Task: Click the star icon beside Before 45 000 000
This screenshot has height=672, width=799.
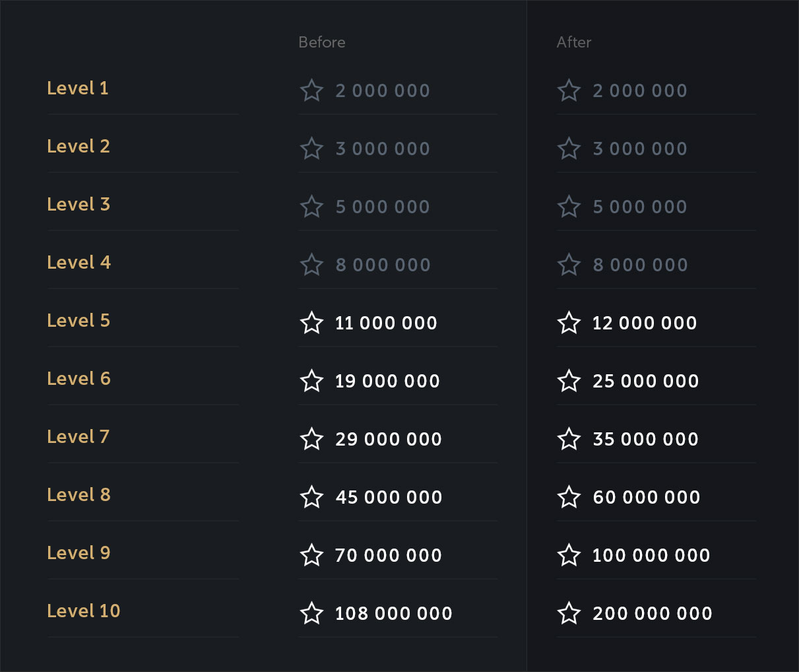Action: (x=311, y=497)
